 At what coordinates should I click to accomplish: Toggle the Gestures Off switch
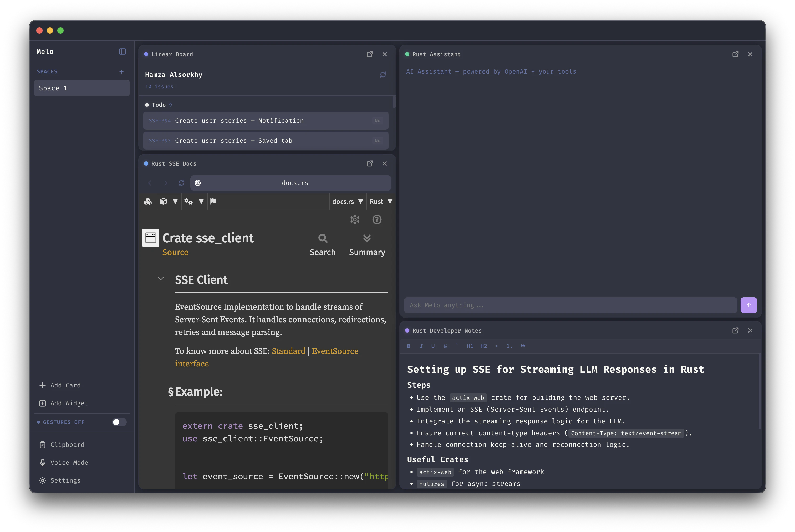118,422
